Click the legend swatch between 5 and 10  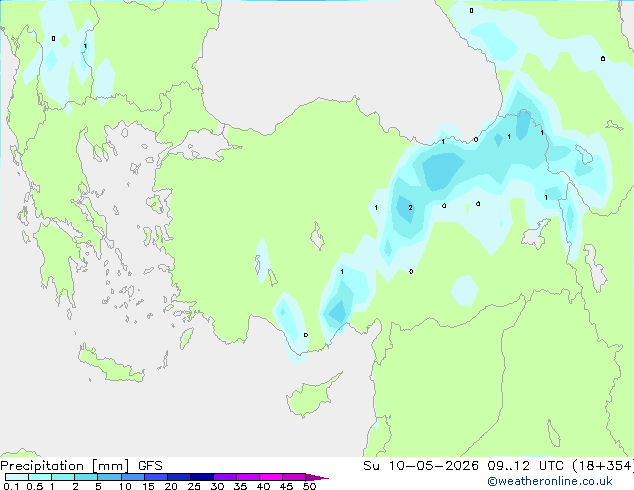[109, 477]
